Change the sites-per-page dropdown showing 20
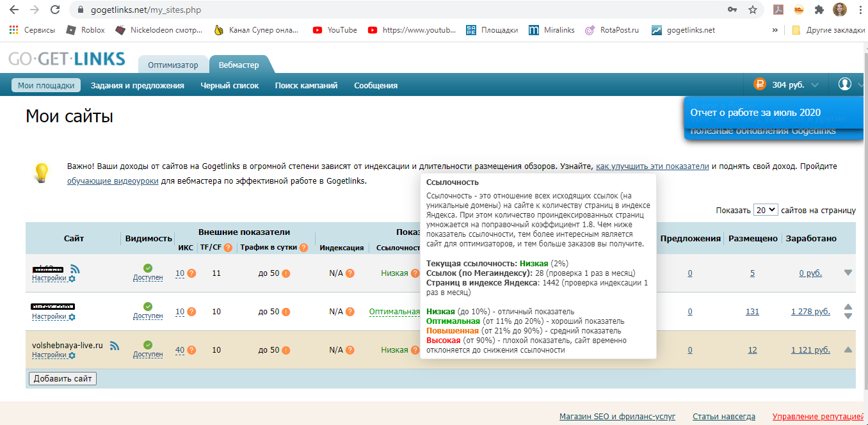The width and height of the screenshot is (868, 425). click(766, 210)
